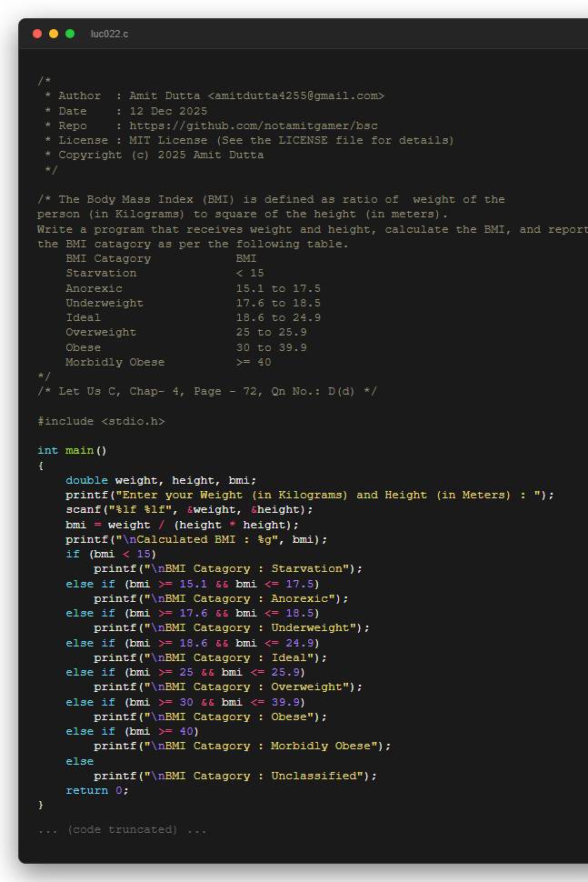The image size is (588, 882).
Task: Click the printf Overweight statement
Action: tap(228, 687)
